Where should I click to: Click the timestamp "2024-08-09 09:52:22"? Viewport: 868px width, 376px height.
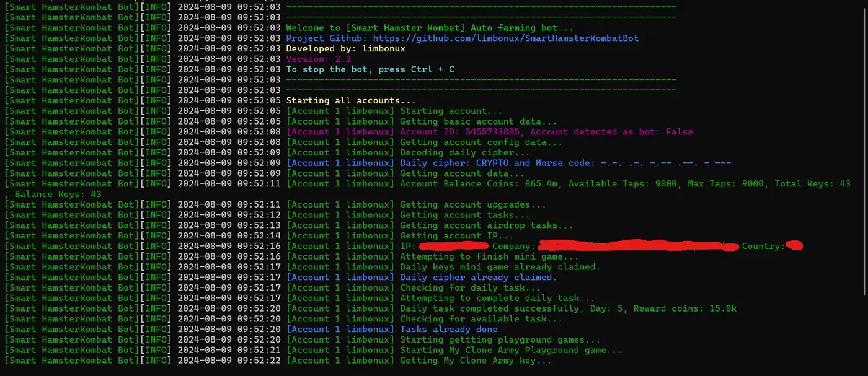click(x=229, y=361)
